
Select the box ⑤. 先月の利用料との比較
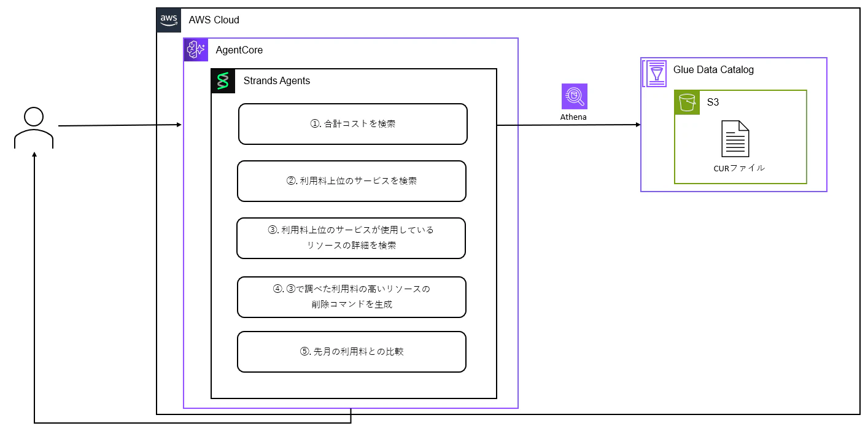pos(352,352)
